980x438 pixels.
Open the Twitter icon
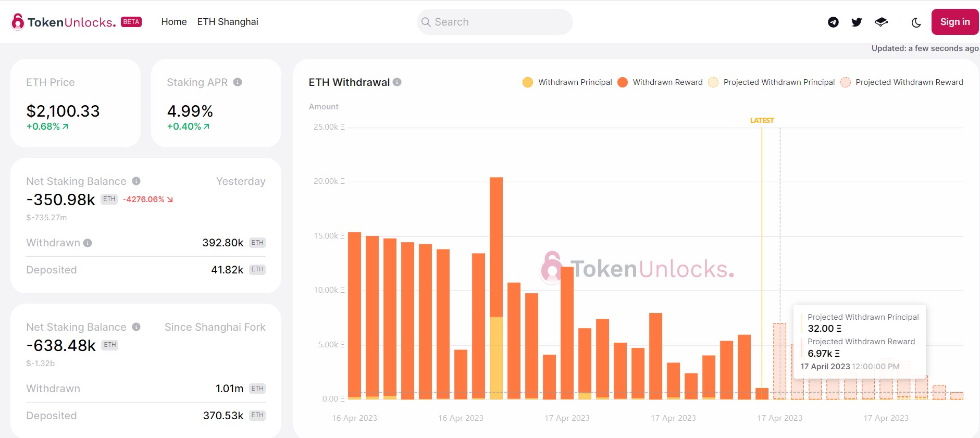[856, 21]
